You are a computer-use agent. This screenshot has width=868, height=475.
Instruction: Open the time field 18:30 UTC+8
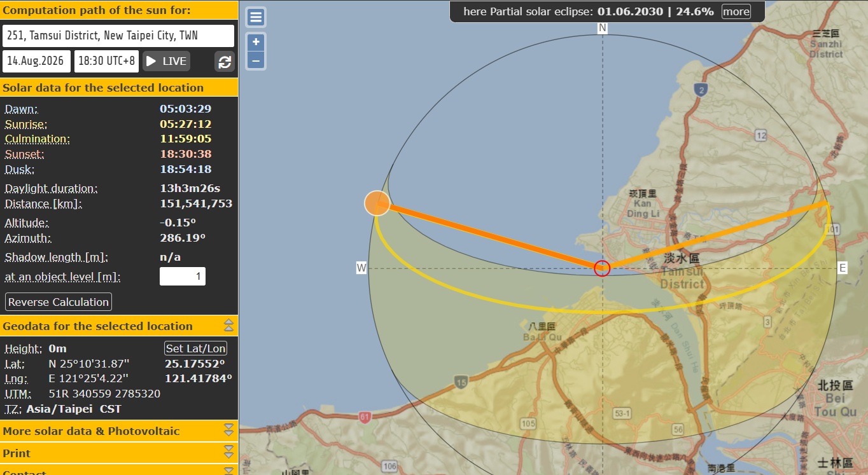[107, 61]
